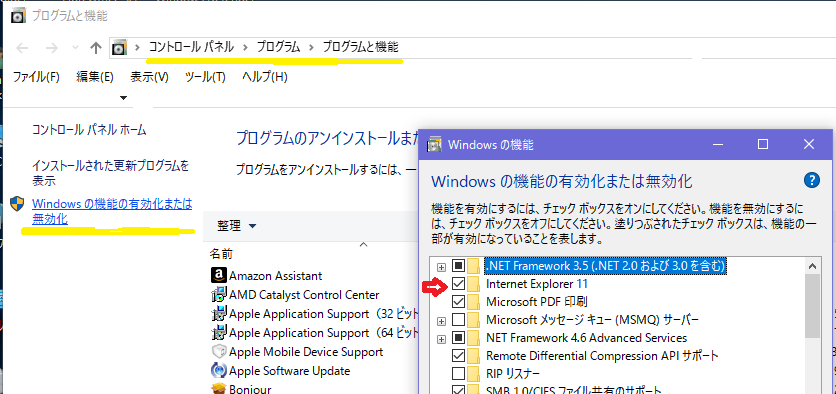Select the Internet Explorer 11 row text
The height and width of the screenshot is (394, 836).
(x=537, y=284)
